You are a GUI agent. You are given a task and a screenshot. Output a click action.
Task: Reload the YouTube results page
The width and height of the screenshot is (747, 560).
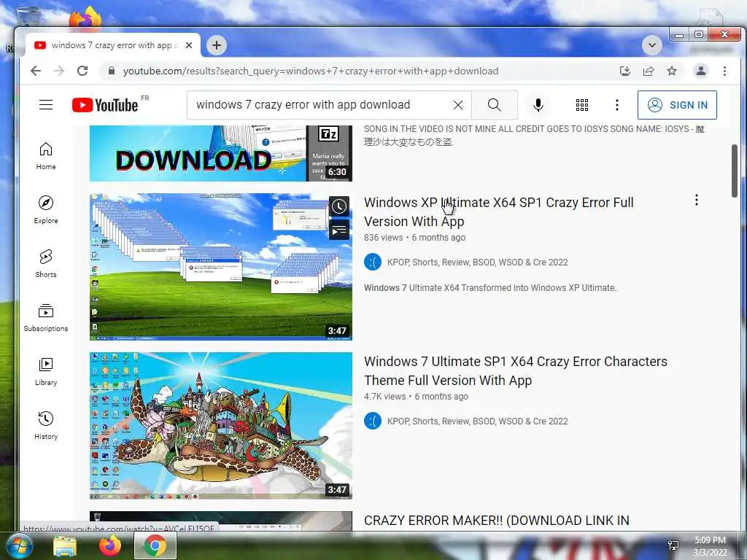(82, 71)
